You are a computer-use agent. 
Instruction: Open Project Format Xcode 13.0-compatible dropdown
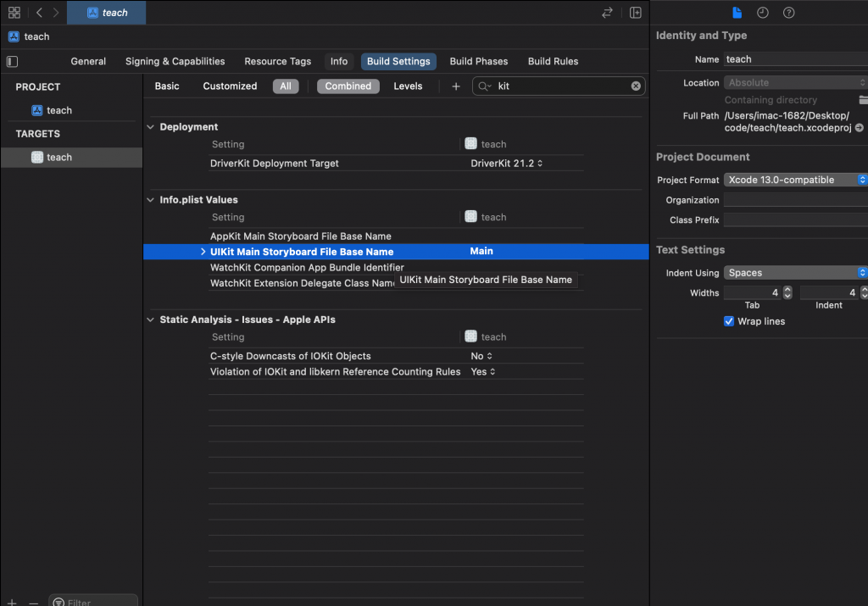pos(795,180)
